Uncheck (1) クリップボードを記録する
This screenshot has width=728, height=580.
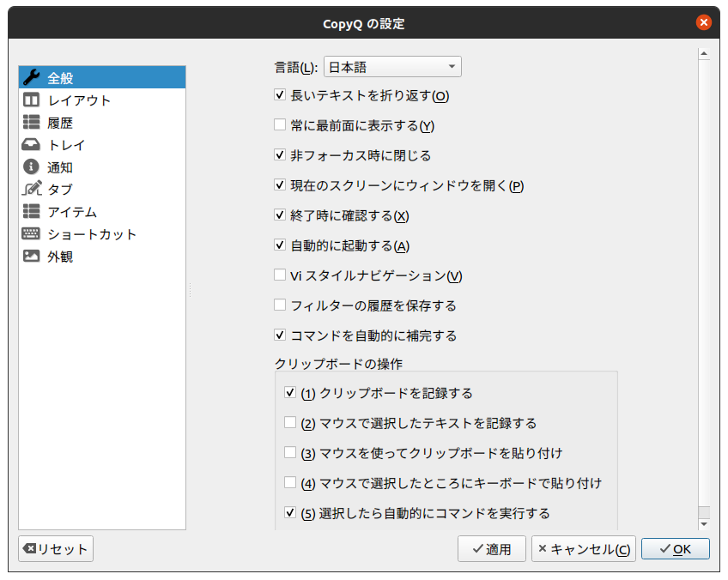pos(290,393)
